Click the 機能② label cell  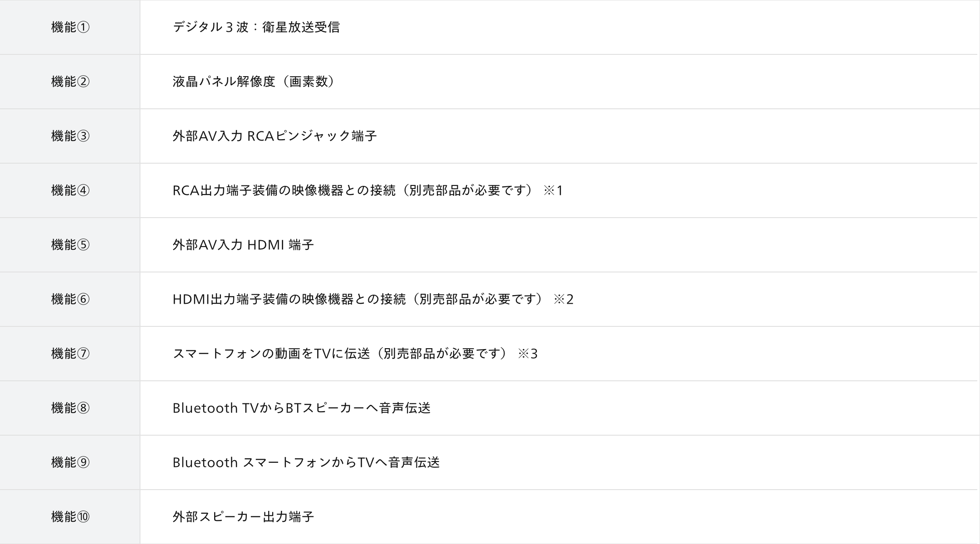pyautogui.click(x=70, y=82)
